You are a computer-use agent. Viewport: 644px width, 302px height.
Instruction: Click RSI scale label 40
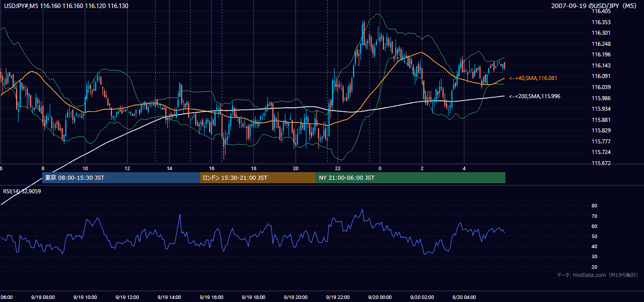(594, 246)
